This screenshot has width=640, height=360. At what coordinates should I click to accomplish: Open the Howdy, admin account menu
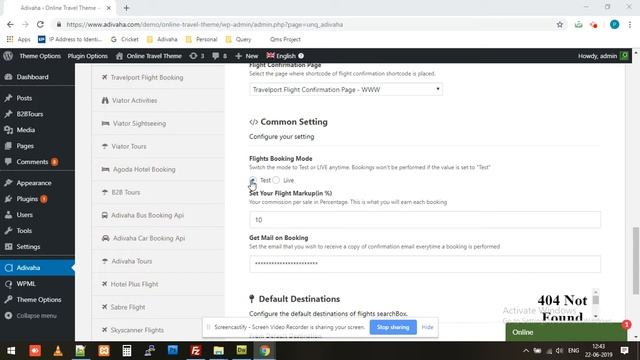click(x=603, y=56)
